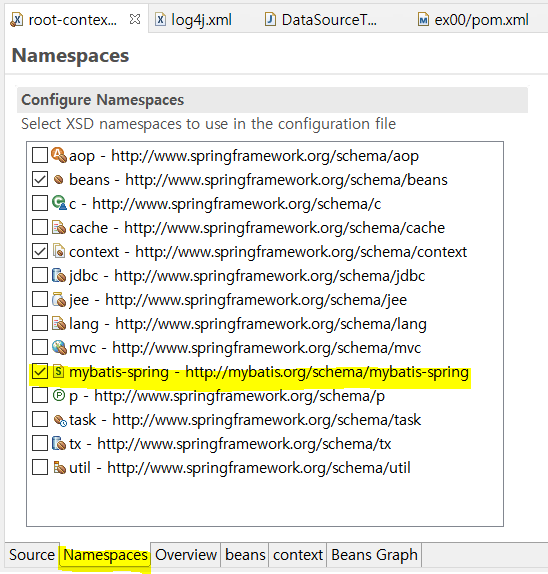The height and width of the screenshot is (574, 548).
Task: Click the ex00/pom.xml Maven icon
Action: tap(423, 19)
